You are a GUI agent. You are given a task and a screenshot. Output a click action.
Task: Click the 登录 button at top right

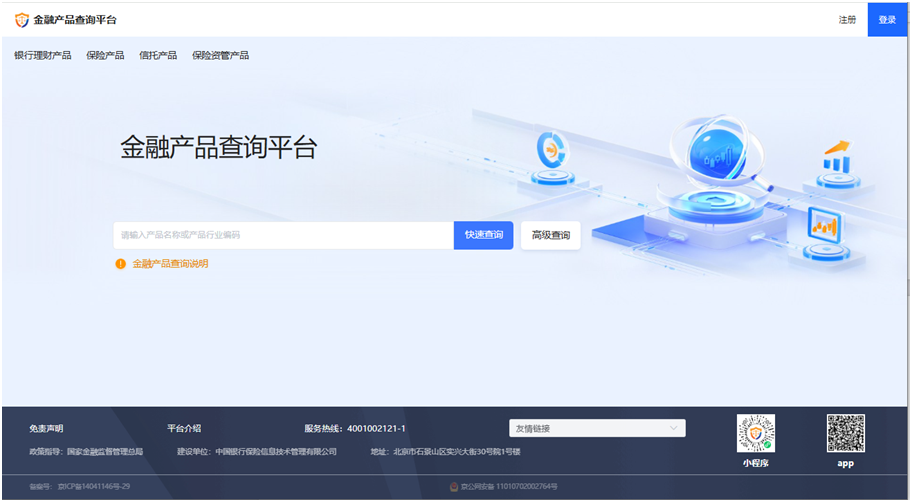pyautogui.click(x=887, y=20)
